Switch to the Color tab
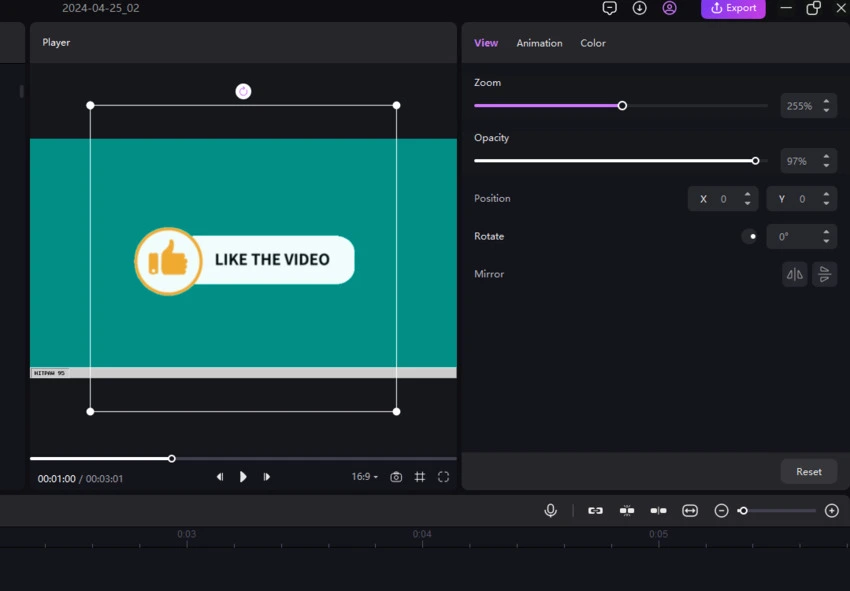 click(x=593, y=43)
